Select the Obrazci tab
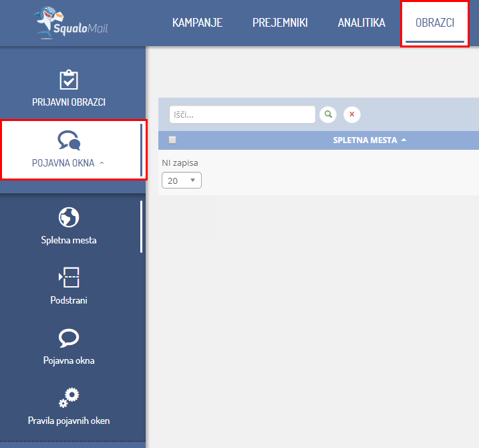 pos(435,23)
